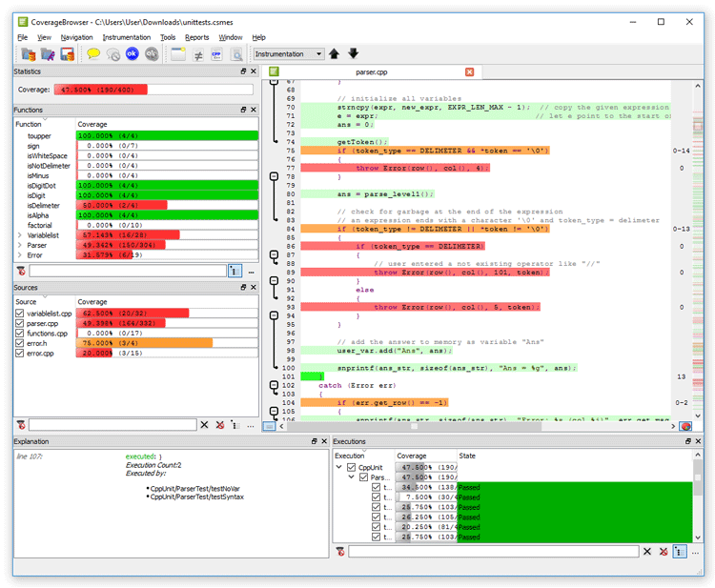The image size is (715, 588).
Task: Toggle the error.h source checkbox
Action: pyautogui.click(x=19, y=342)
